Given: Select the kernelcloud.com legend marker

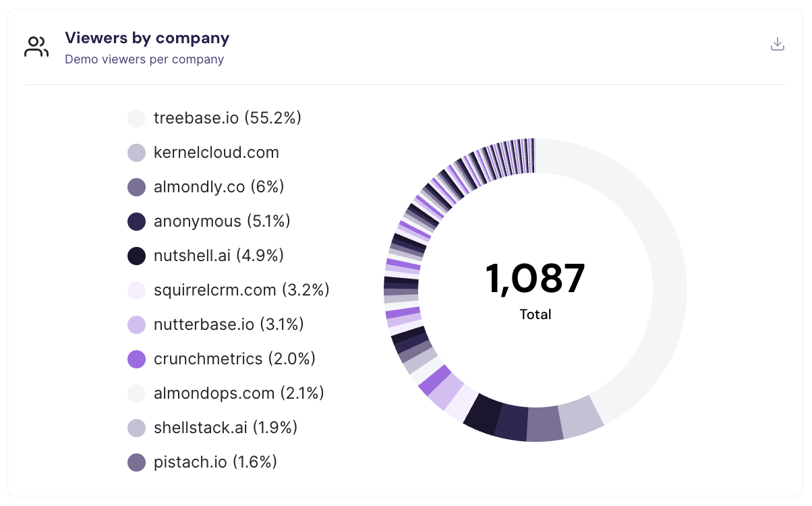Looking at the screenshot, I should pyautogui.click(x=136, y=152).
